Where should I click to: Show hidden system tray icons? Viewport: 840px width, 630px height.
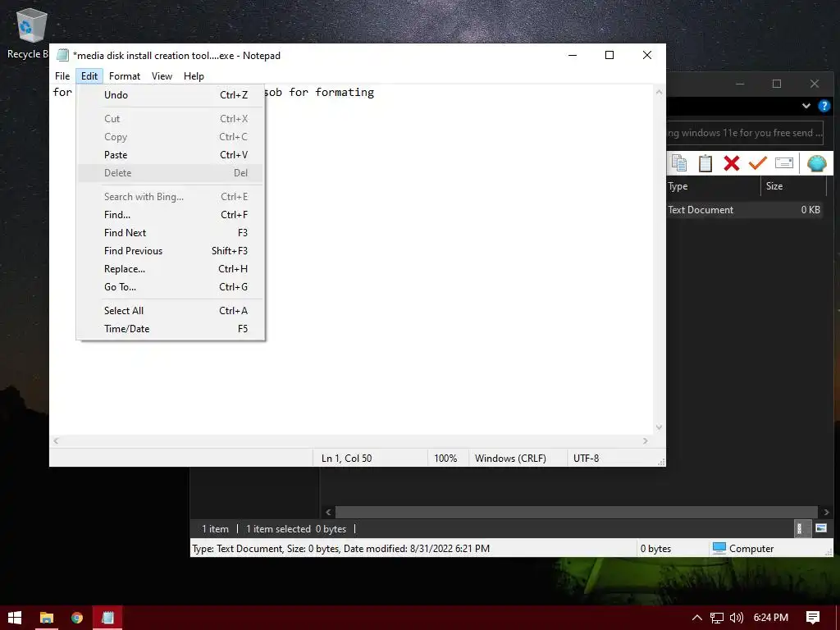[x=697, y=618]
